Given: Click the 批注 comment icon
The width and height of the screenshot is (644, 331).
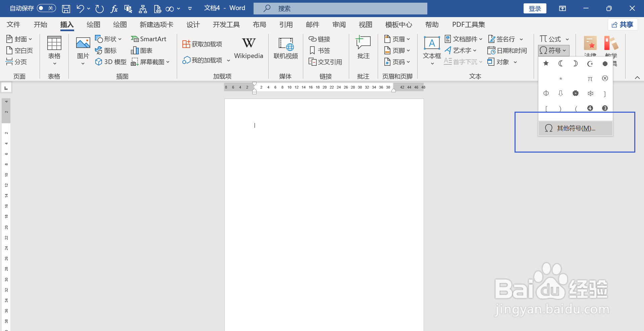Looking at the screenshot, I should pyautogui.click(x=363, y=43).
